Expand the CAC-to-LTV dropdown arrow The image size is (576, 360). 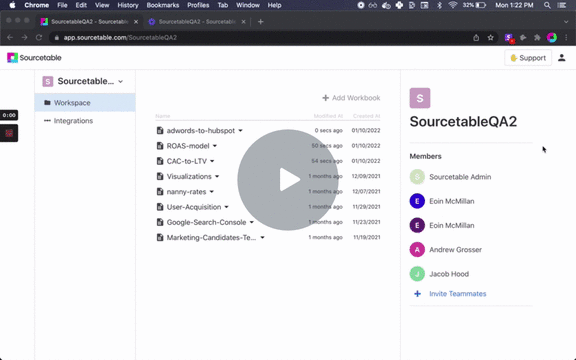[212, 161]
